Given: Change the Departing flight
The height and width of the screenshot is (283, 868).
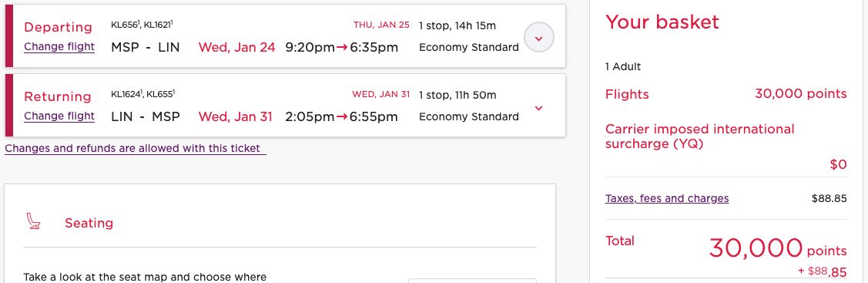Looking at the screenshot, I should (59, 46).
